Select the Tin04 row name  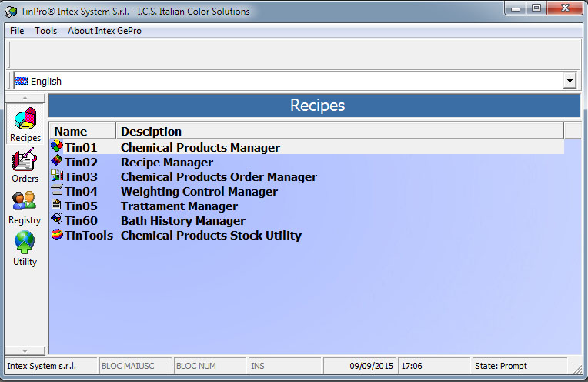point(81,191)
